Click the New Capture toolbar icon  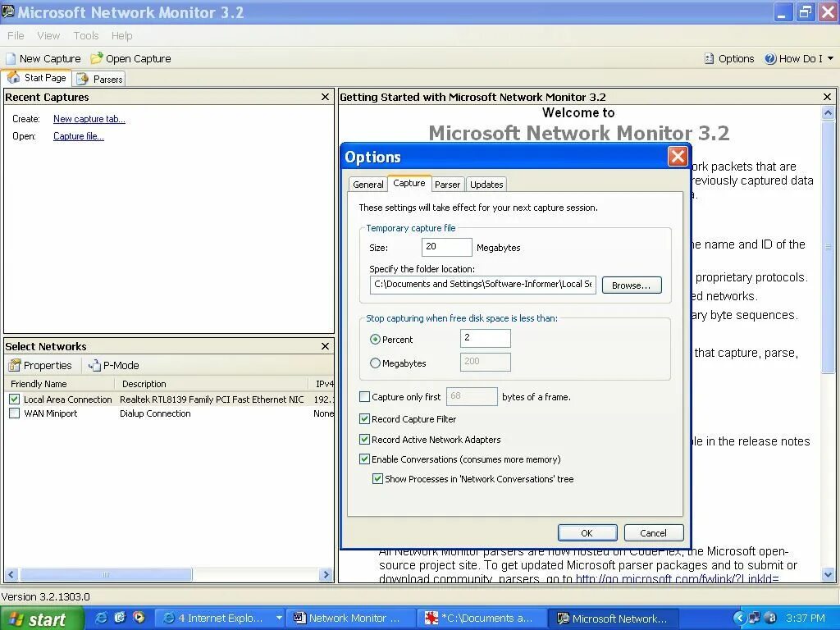click(x=11, y=58)
